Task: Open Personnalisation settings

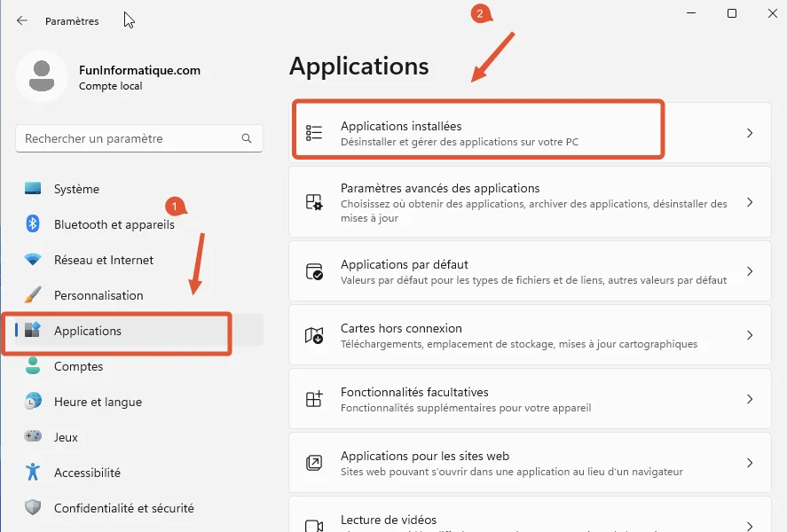Action: pos(99,294)
